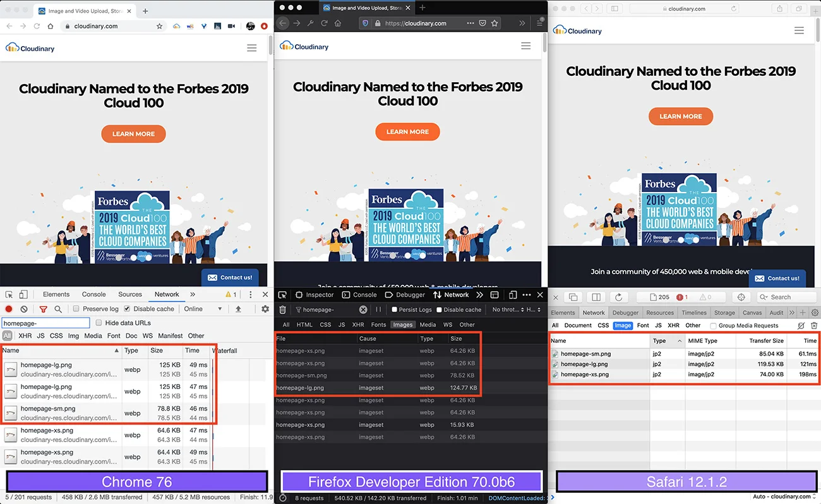Open the Debugger tab in Firefox DevTools
The height and width of the screenshot is (504, 821).
click(x=405, y=295)
